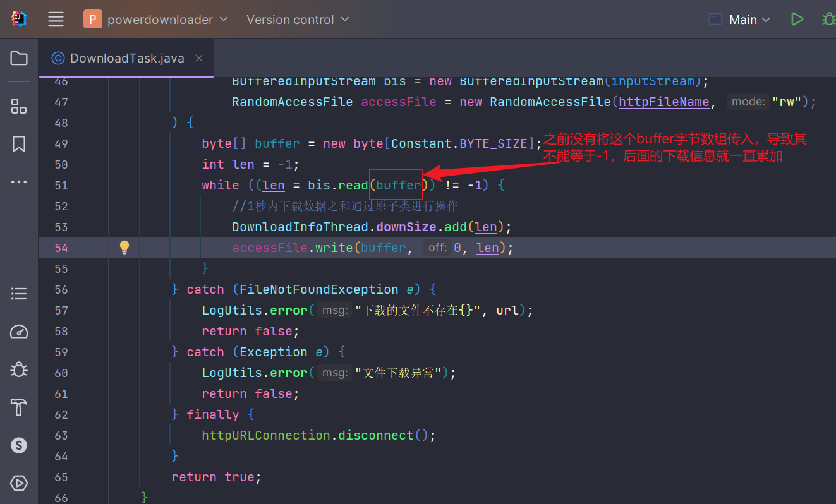The image size is (836, 504).
Task: Click the IntelliJ IDEA logo icon
Action: coord(18,19)
